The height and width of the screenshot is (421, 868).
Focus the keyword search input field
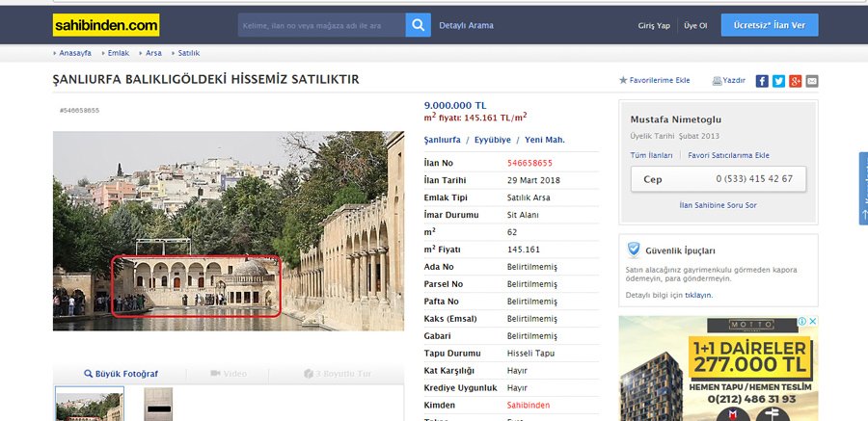321,25
